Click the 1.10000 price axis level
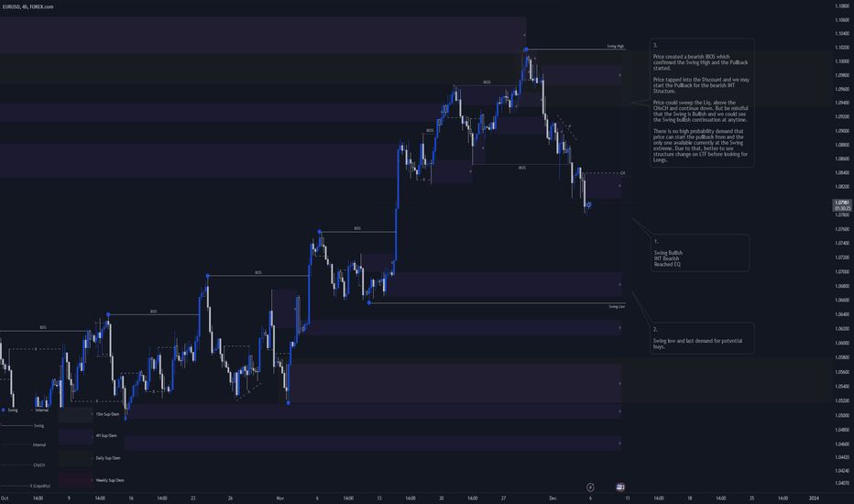 point(842,61)
